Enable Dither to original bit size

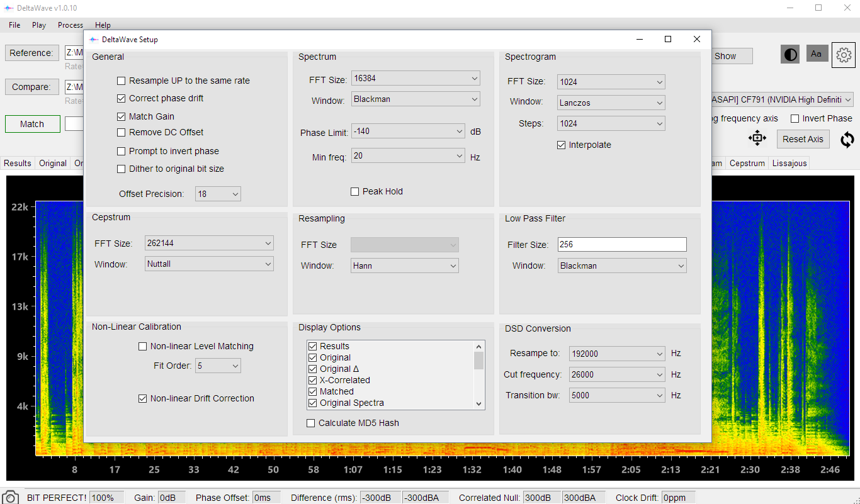point(121,169)
